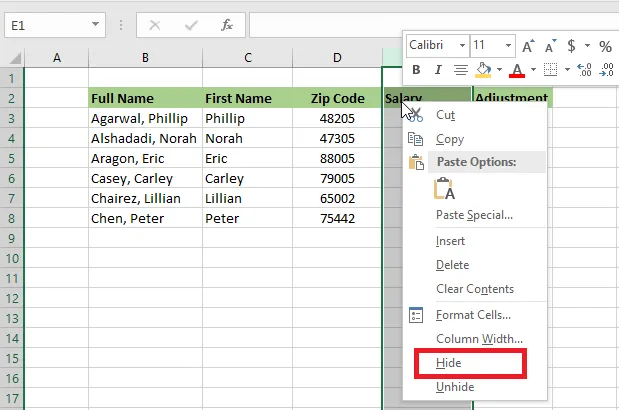
Task: Open the Fill Color dropdown arrow
Action: coord(499,70)
